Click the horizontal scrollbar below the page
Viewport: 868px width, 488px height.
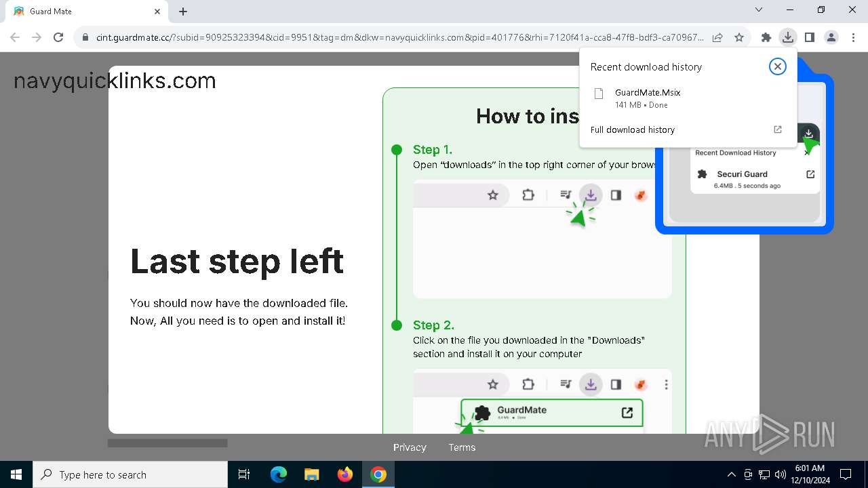click(x=167, y=443)
